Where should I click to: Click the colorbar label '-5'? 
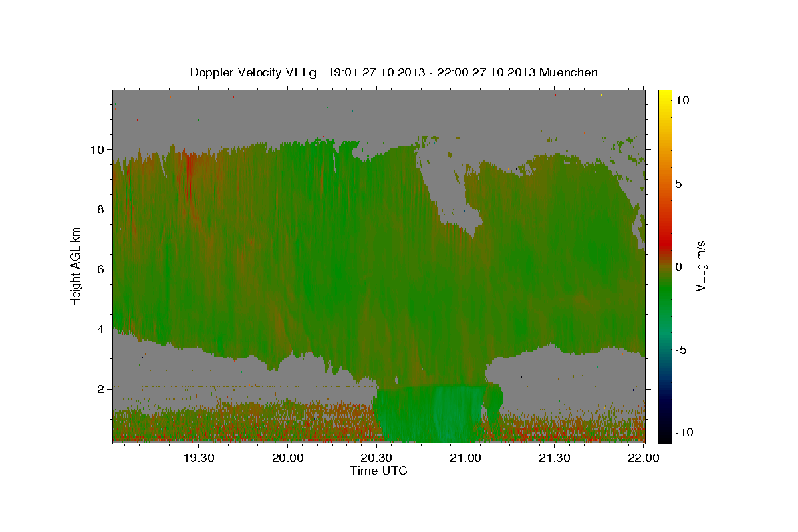click(681, 350)
